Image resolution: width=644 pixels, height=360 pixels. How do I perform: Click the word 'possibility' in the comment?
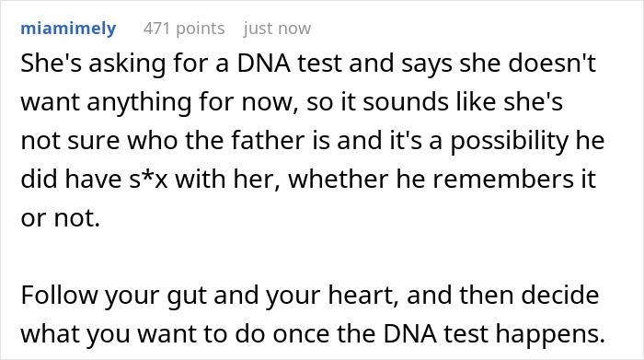[510, 142]
